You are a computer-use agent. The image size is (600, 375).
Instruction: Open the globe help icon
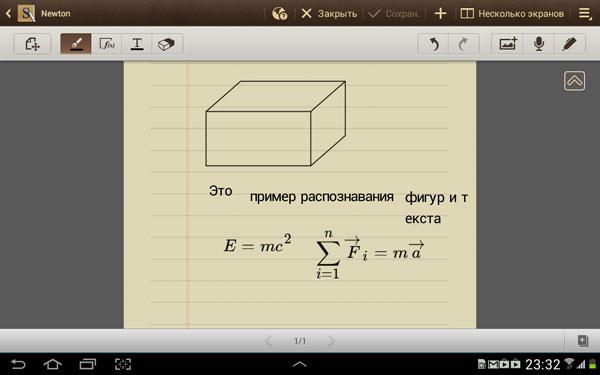coord(280,14)
